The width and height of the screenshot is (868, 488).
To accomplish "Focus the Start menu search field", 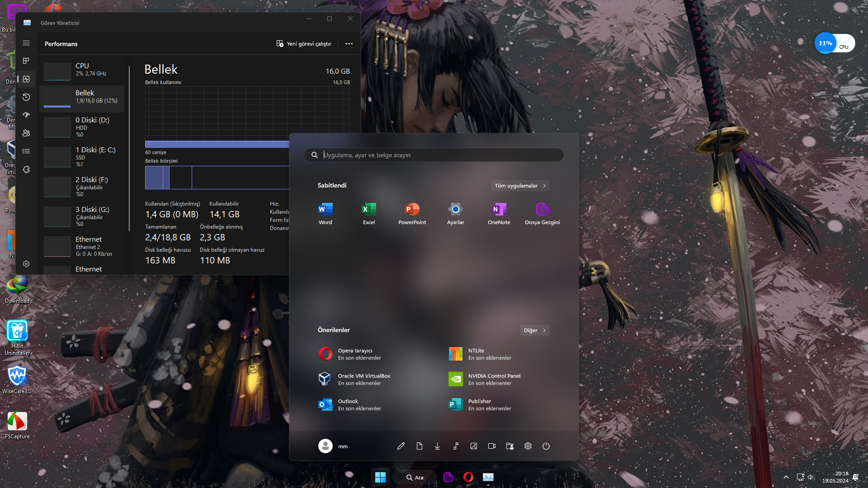I will click(x=434, y=155).
